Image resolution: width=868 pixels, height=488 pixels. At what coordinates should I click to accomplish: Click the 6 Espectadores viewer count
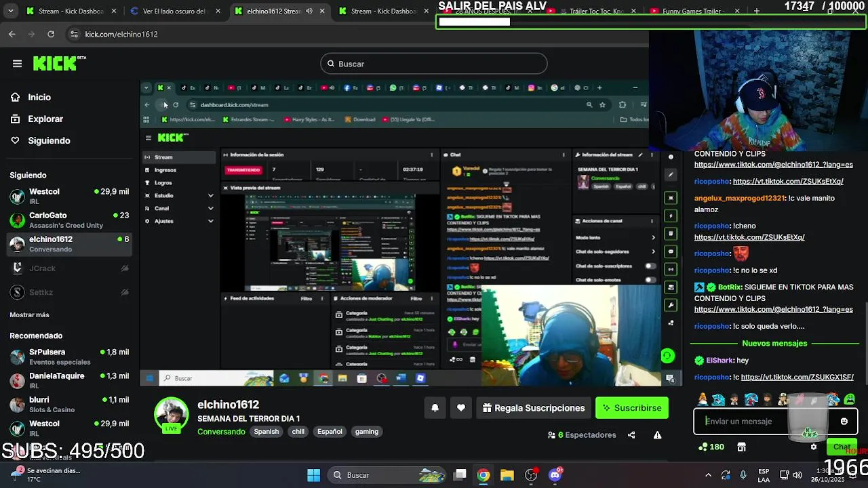tap(582, 435)
